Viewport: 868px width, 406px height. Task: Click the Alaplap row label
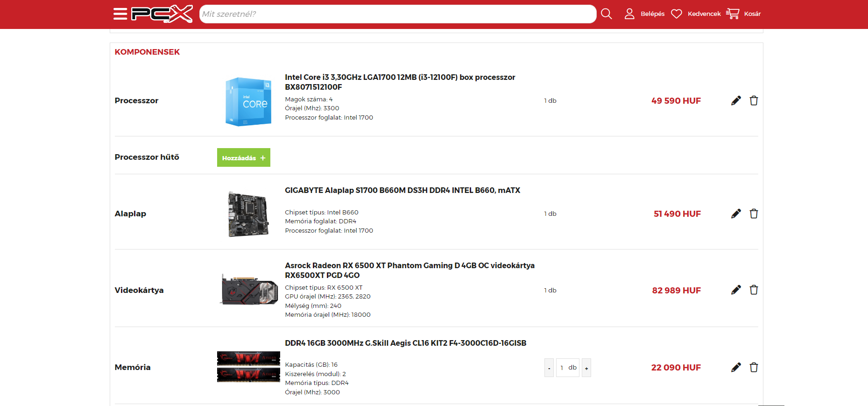(x=130, y=214)
